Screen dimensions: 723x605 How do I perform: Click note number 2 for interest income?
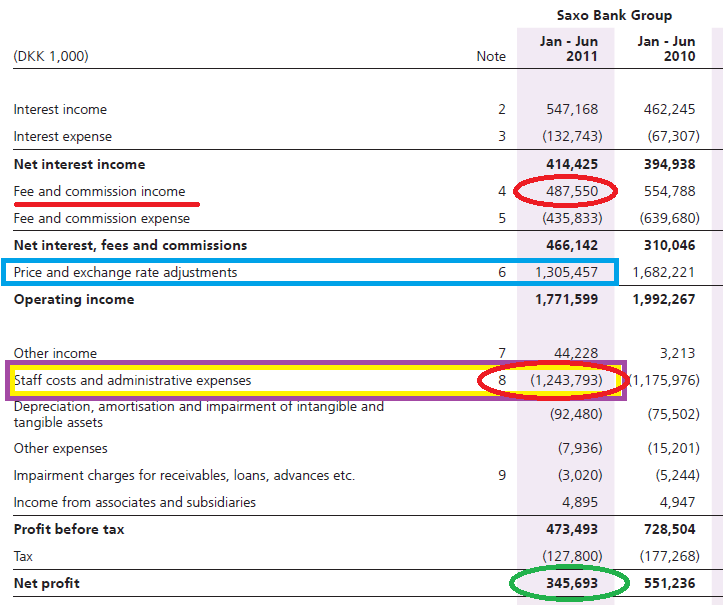[502, 109]
